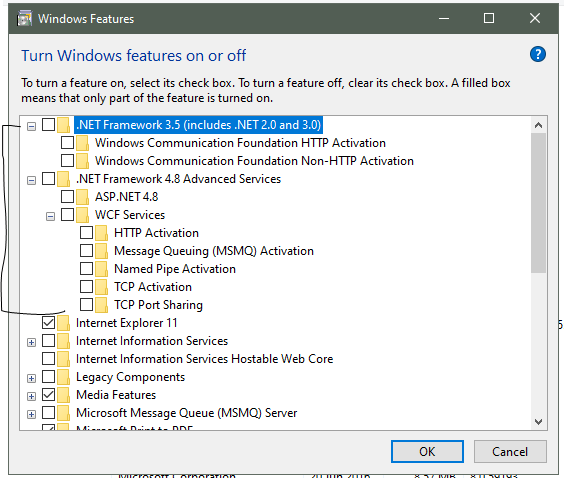Check Message Queuing (MSMQ) Activation box
The height and width of the screenshot is (478, 564).
[x=87, y=250]
